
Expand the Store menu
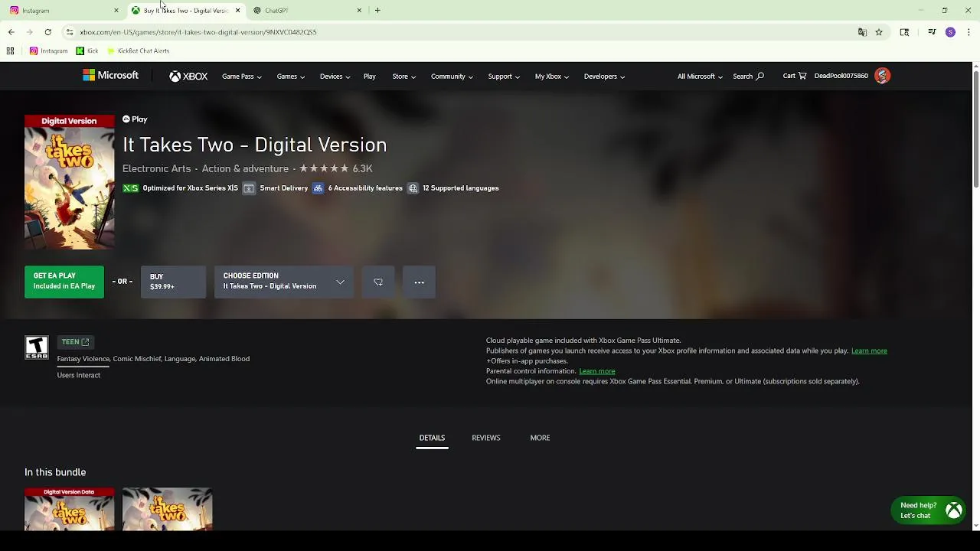[404, 77]
